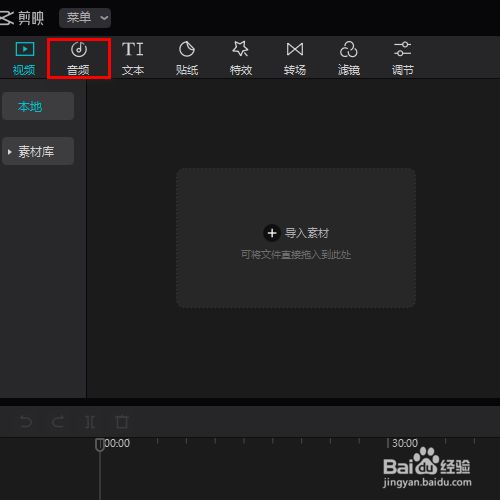Click the 剪映 logo icon
The width and height of the screenshot is (500, 500).
point(6,18)
